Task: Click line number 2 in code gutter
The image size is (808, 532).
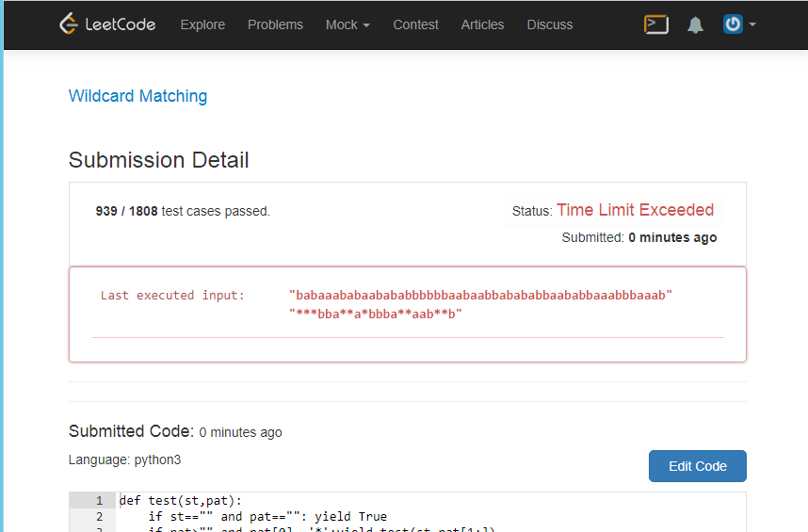Action: pos(99,517)
